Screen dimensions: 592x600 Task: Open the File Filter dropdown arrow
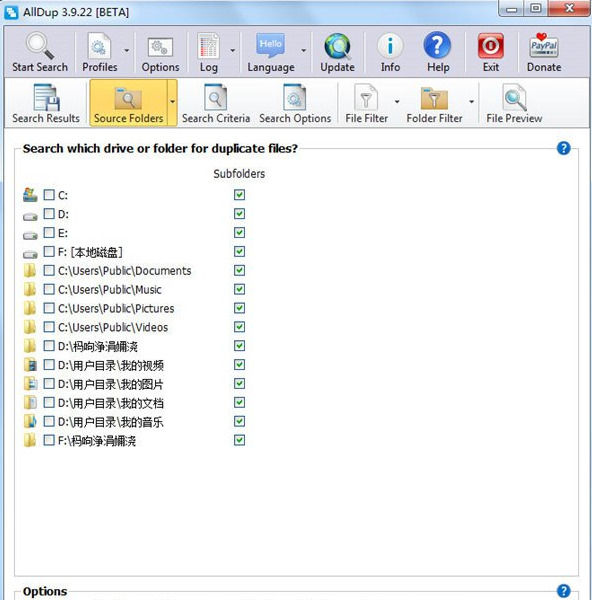click(x=397, y=101)
